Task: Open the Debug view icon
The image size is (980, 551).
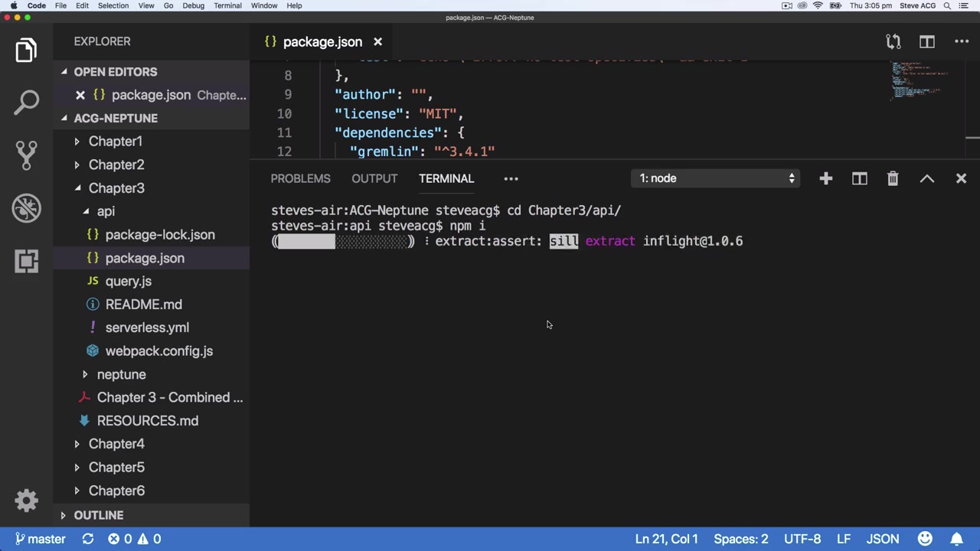Action: (x=26, y=208)
